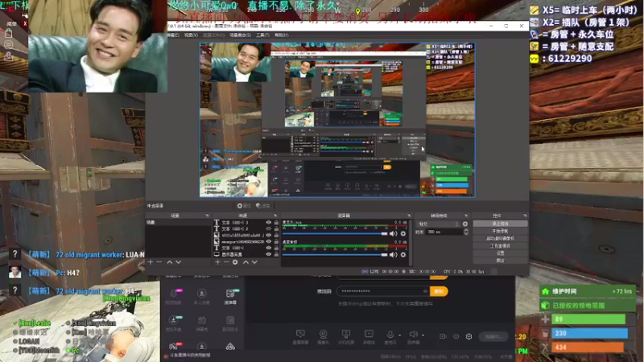Click record camera icon near connect button

(443, 336)
